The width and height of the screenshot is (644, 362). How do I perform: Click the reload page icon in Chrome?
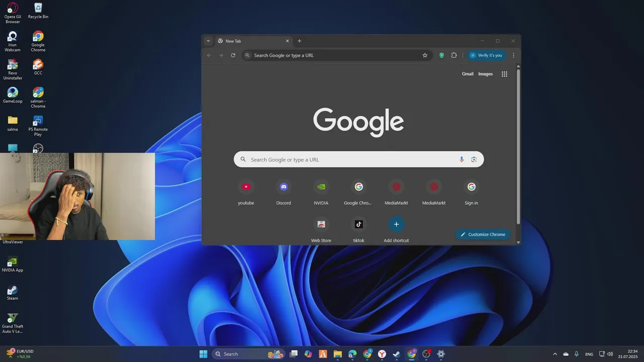[x=233, y=55]
